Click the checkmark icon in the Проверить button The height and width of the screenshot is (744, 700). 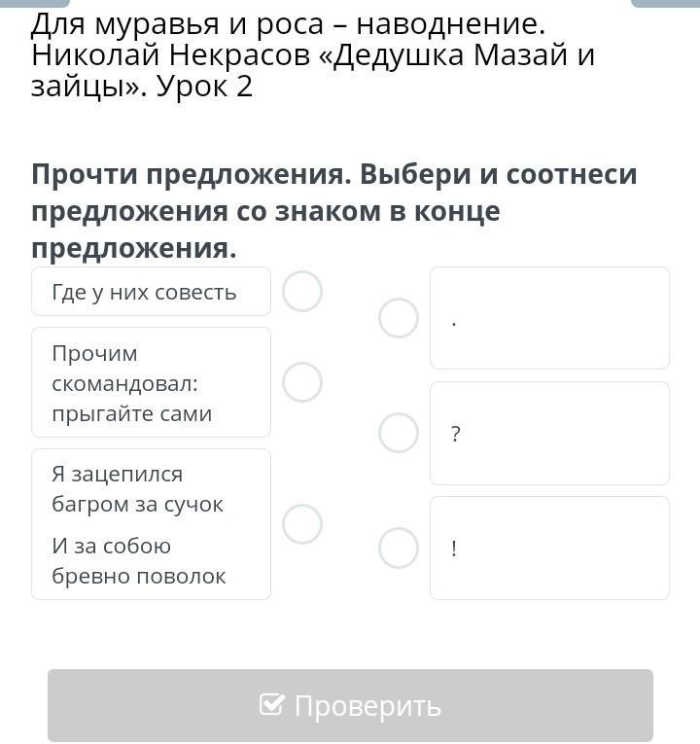(x=272, y=705)
